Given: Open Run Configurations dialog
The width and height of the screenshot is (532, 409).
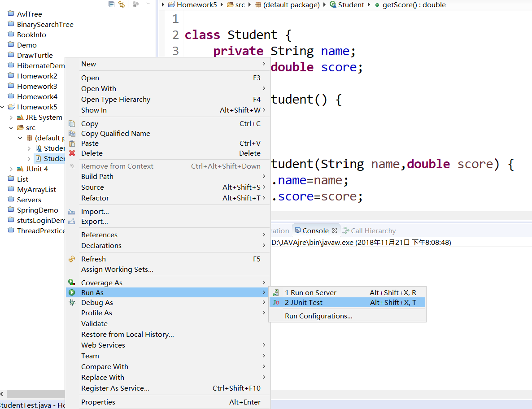Looking at the screenshot, I should pyautogui.click(x=348, y=316).
